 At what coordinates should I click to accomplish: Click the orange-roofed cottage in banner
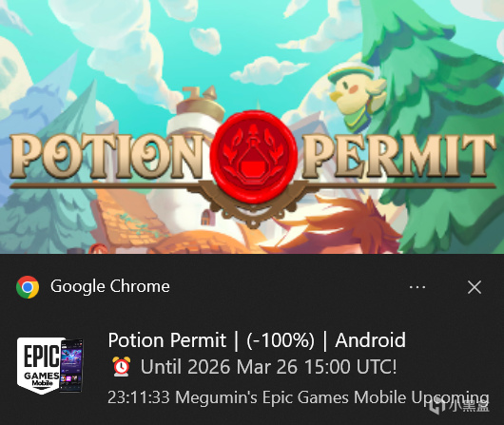(128, 219)
